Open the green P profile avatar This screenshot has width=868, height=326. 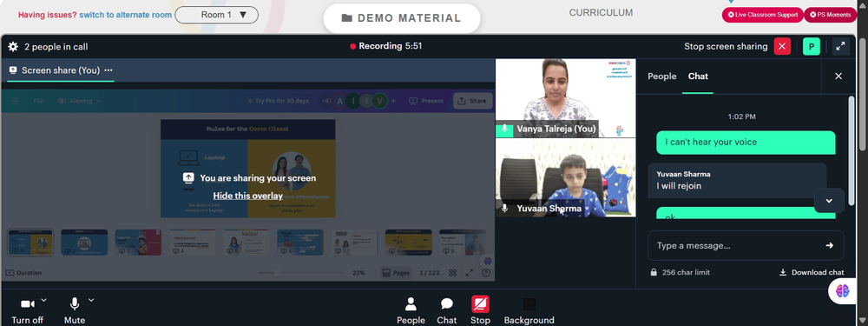tap(811, 47)
